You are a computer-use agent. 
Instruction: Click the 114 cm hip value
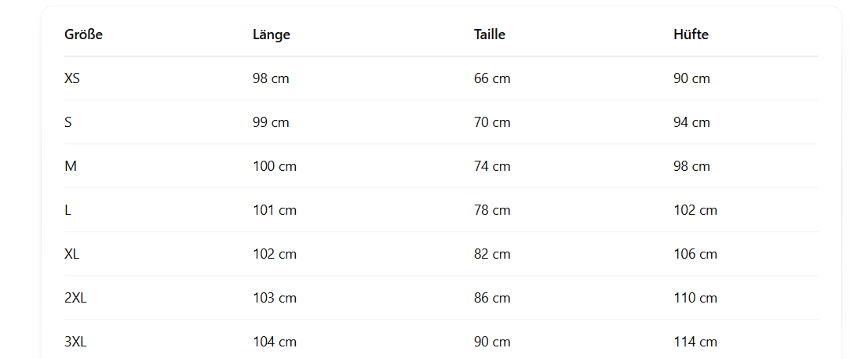click(695, 342)
